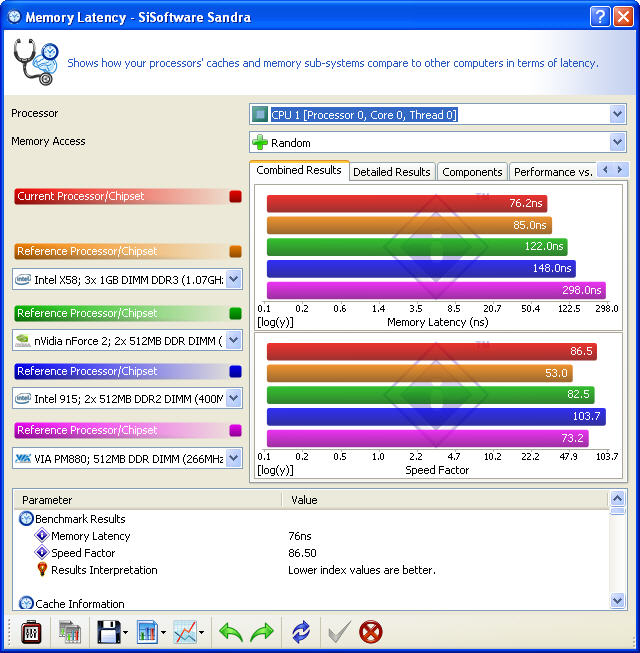Click the Memory Latency diamond icon
The width and height of the screenshot is (640, 653).
point(42,535)
